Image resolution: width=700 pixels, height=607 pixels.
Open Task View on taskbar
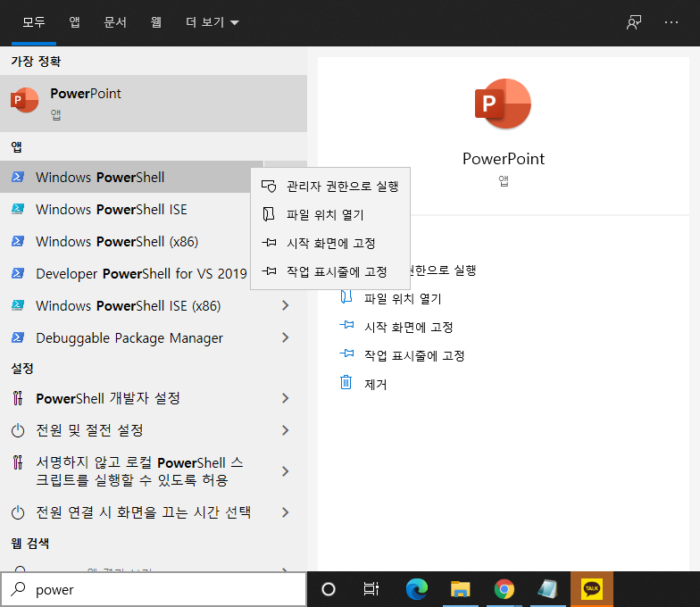(x=371, y=589)
